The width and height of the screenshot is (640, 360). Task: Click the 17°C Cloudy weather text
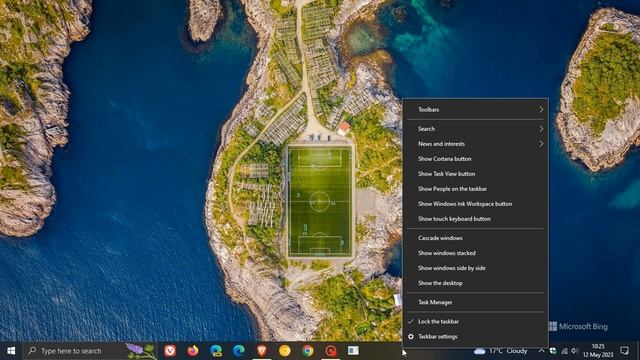(508, 351)
